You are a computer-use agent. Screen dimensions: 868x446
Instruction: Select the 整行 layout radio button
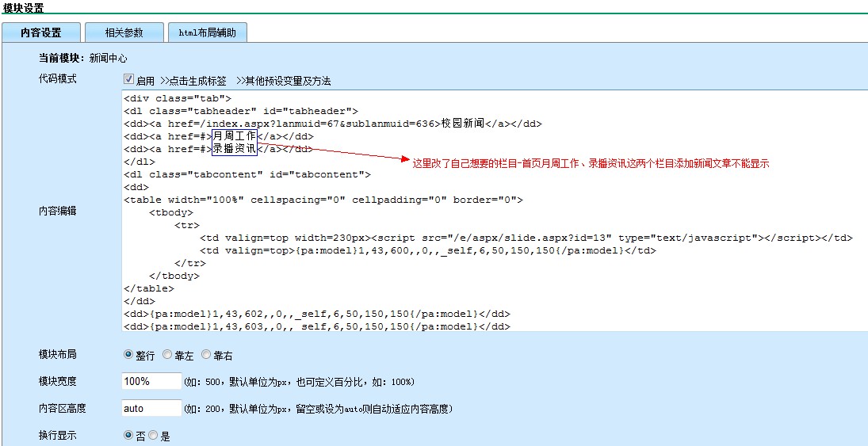(x=128, y=355)
